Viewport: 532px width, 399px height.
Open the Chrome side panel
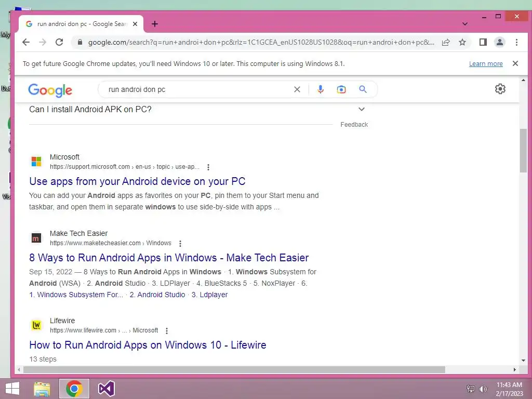coord(483,42)
